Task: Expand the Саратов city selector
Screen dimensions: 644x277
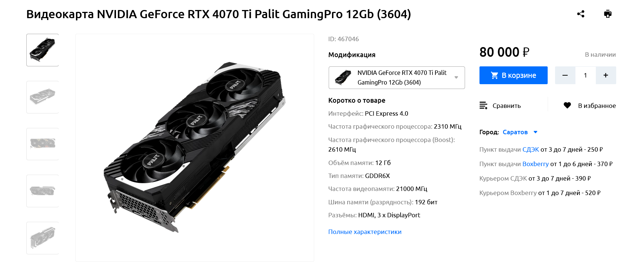Action: coord(515,132)
